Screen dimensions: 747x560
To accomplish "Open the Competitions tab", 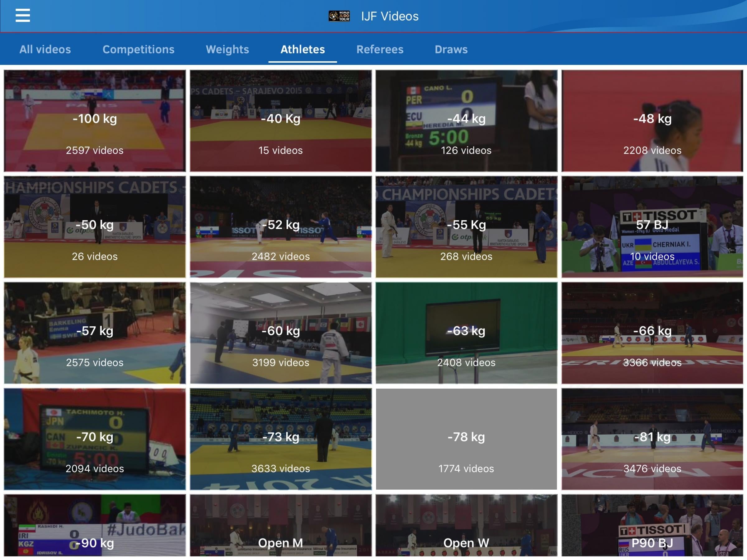I will tap(139, 49).
